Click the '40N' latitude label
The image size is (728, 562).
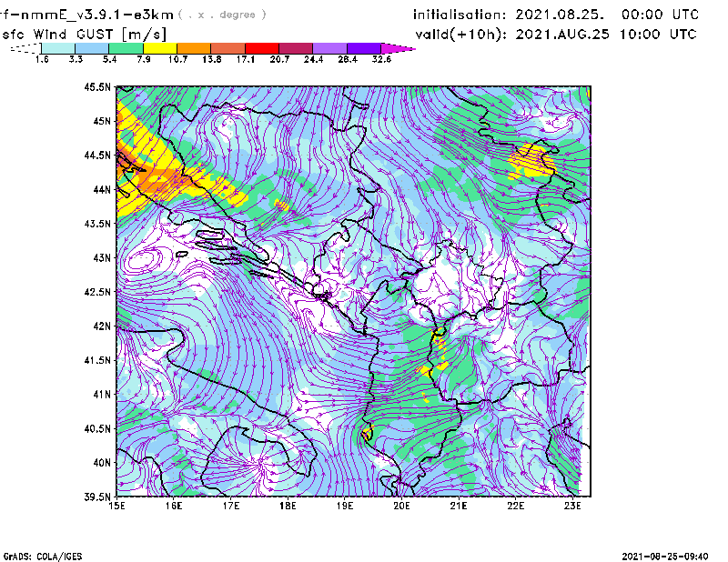coord(102,463)
